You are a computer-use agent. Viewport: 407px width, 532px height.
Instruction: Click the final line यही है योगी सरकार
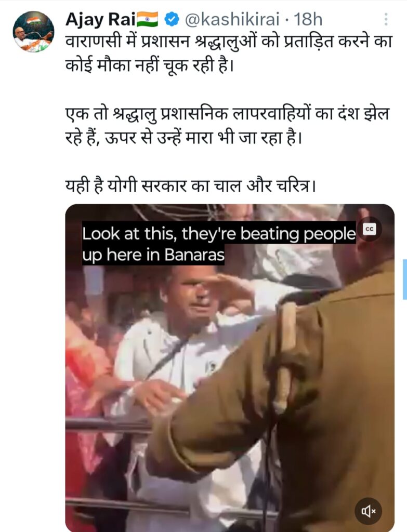click(x=190, y=185)
